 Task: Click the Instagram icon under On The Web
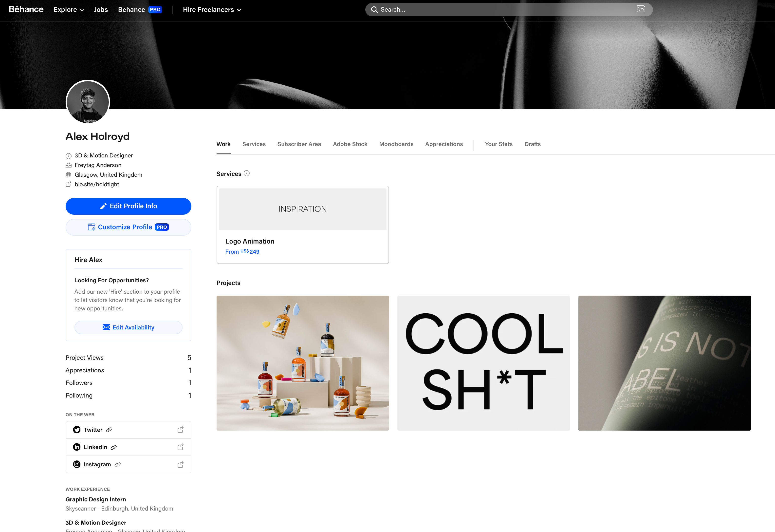[77, 464]
